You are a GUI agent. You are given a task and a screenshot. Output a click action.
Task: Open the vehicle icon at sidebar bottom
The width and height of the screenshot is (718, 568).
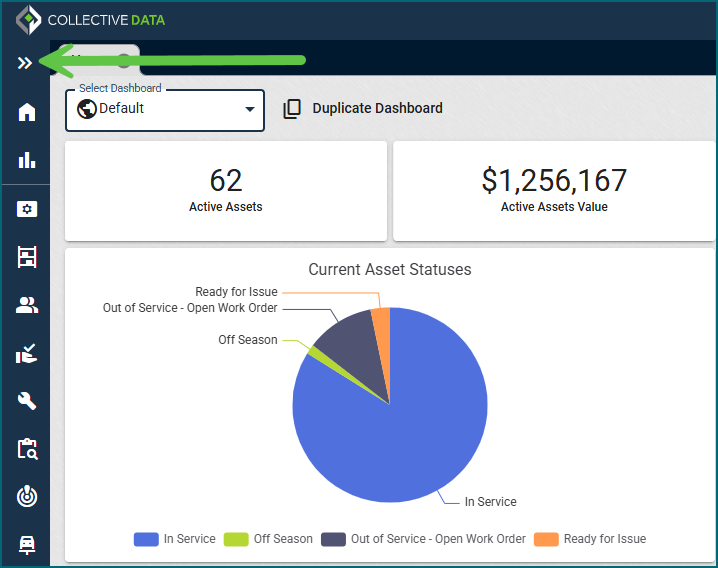coord(26,544)
